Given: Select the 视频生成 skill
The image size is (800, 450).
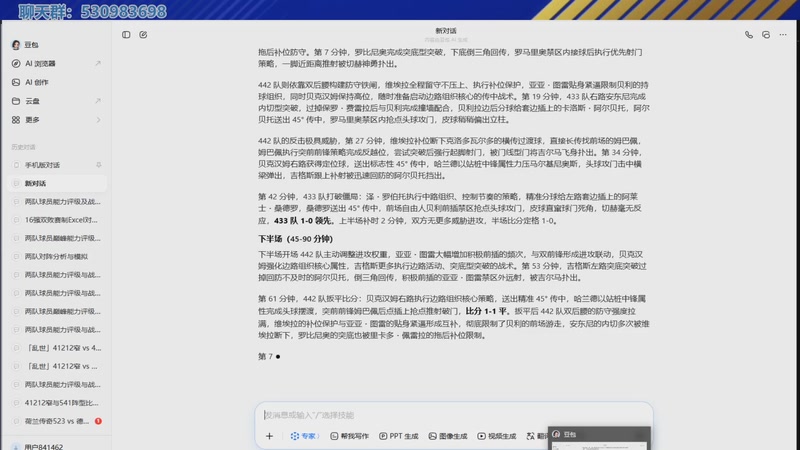Looking at the screenshot, I should coord(496,436).
